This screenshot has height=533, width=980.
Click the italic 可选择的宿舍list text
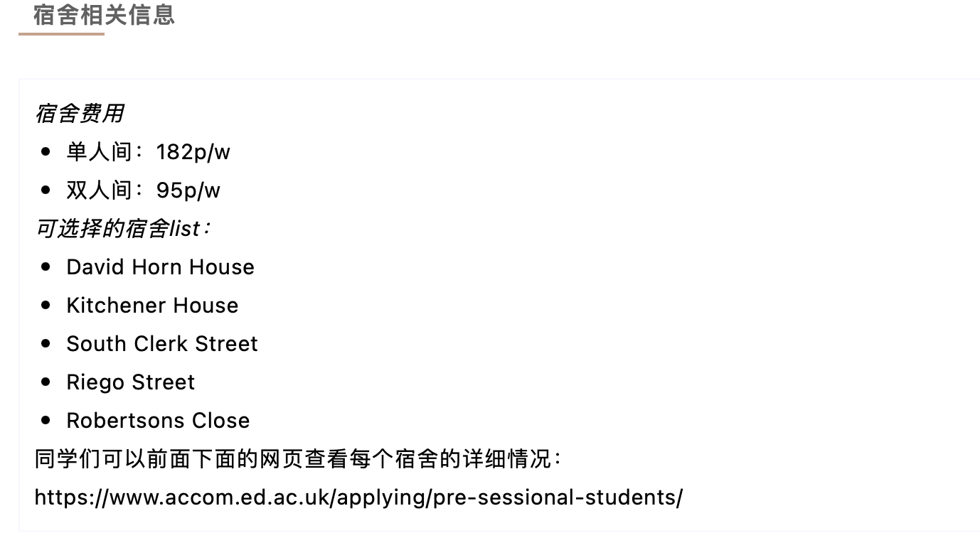click(x=122, y=229)
